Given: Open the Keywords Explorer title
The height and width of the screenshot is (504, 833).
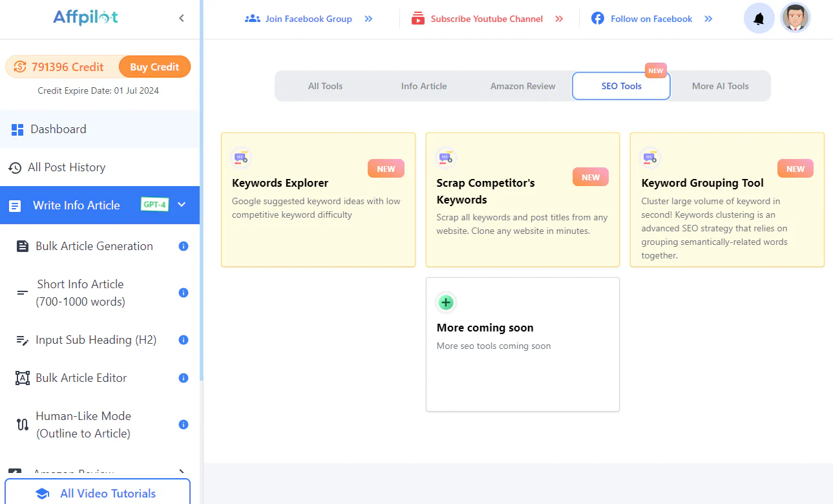Looking at the screenshot, I should [280, 183].
